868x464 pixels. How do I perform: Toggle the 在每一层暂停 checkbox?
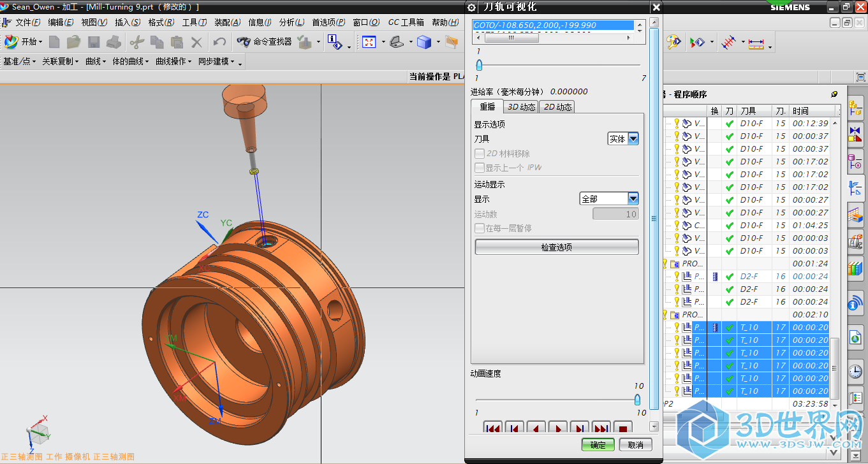pos(480,228)
